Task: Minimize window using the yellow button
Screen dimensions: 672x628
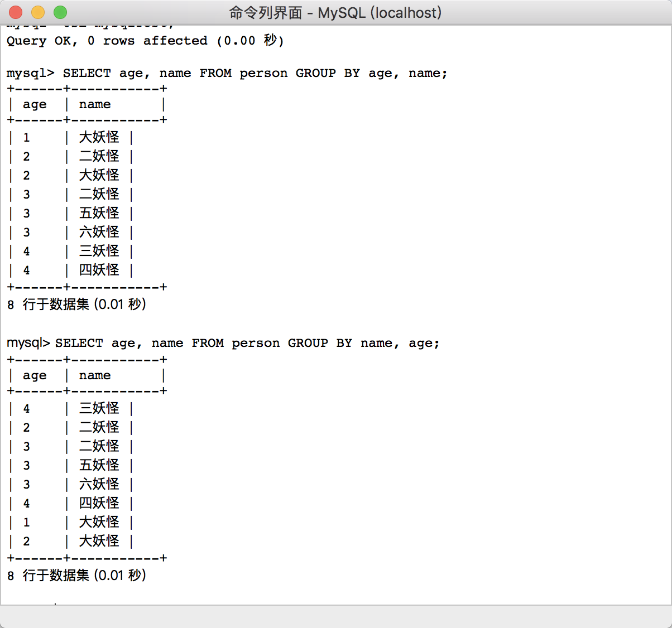Action: [38, 12]
